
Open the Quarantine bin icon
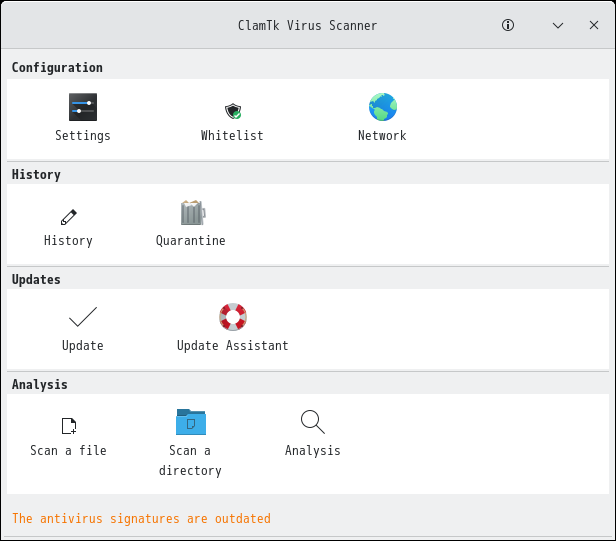pyautogui.click(x=191, y=212)
